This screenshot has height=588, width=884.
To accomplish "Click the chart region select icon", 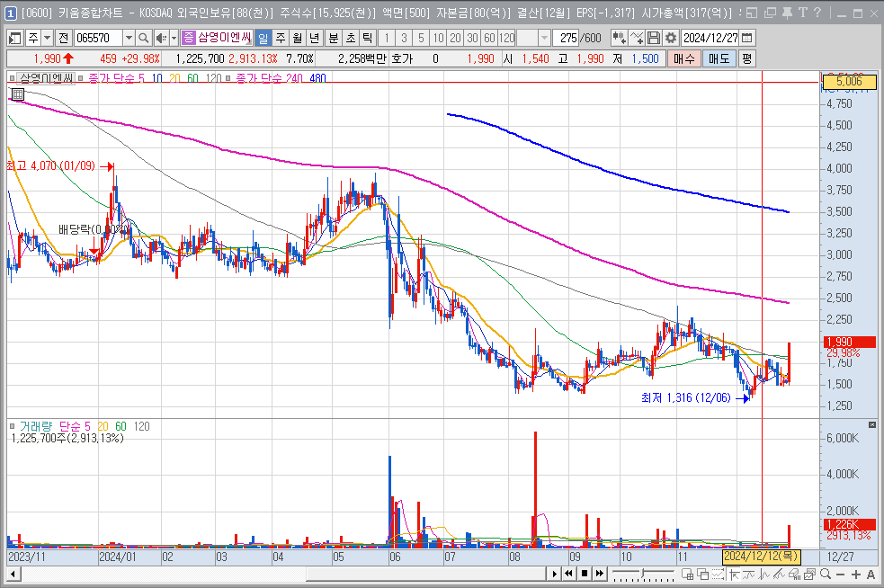I will point(719,574).
